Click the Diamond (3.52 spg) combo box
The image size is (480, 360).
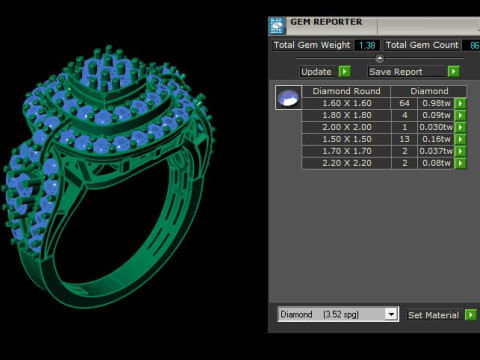click(338, 314)
